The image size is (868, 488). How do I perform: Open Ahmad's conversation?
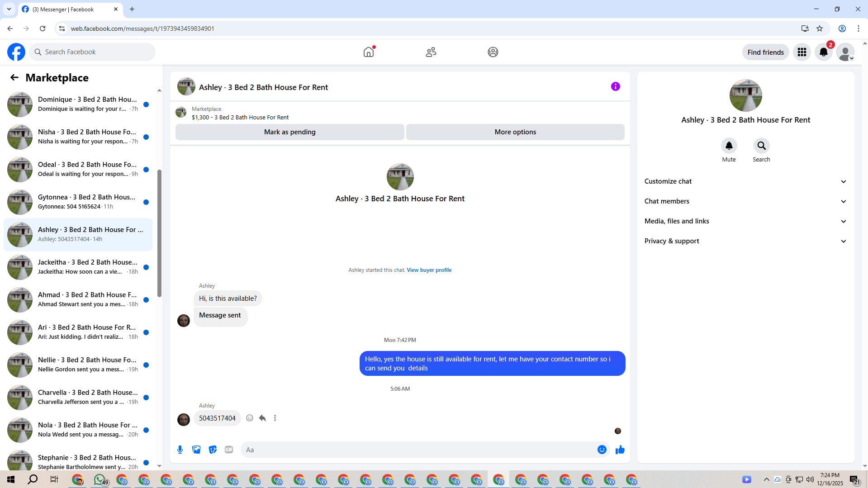78,299
